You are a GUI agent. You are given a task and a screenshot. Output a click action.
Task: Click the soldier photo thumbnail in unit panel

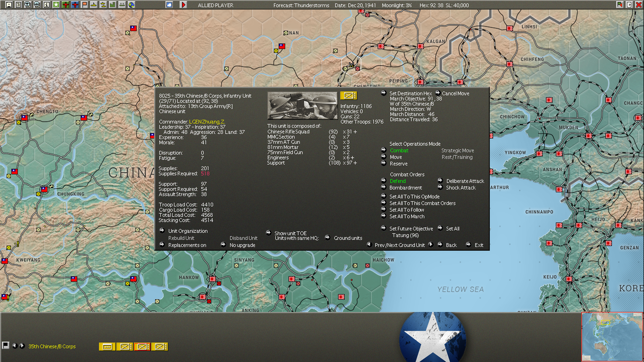click(302, 105)
